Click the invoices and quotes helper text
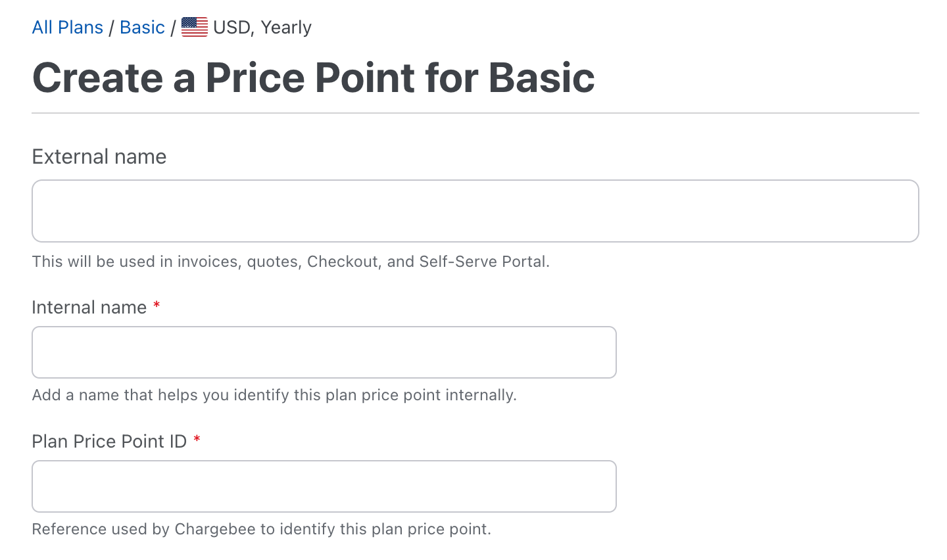This screenshot has height=560, width=947. coord(290,262)
